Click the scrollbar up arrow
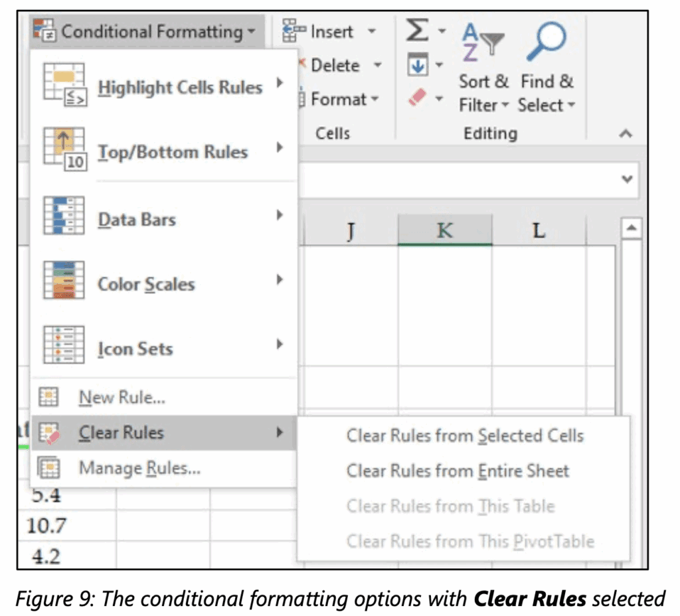Screen dimensions: 680x616 point(632,228)
